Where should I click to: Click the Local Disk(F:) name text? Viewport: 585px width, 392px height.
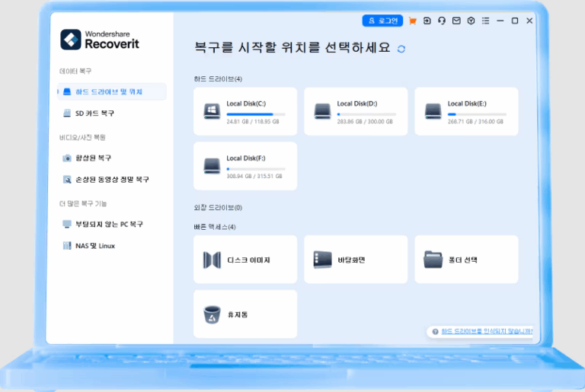(x=246, y=158)
